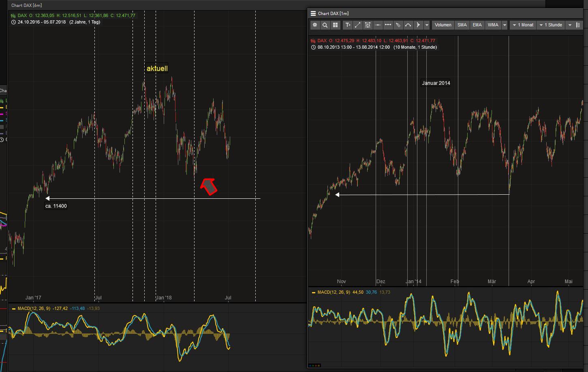Select the horizontal line with single marker tool

click(x=378, y=25)
